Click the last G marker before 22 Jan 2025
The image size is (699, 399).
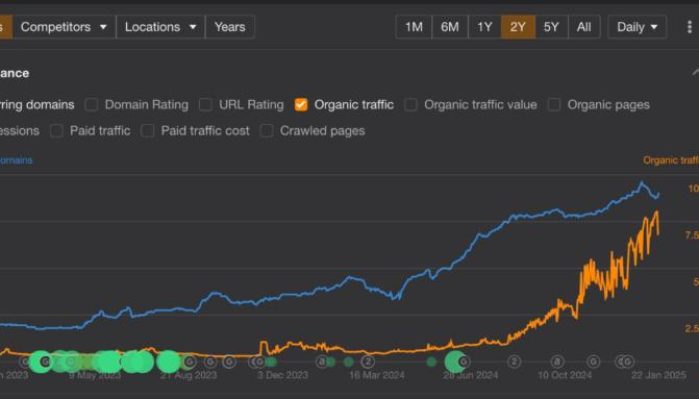click(628, 362)
